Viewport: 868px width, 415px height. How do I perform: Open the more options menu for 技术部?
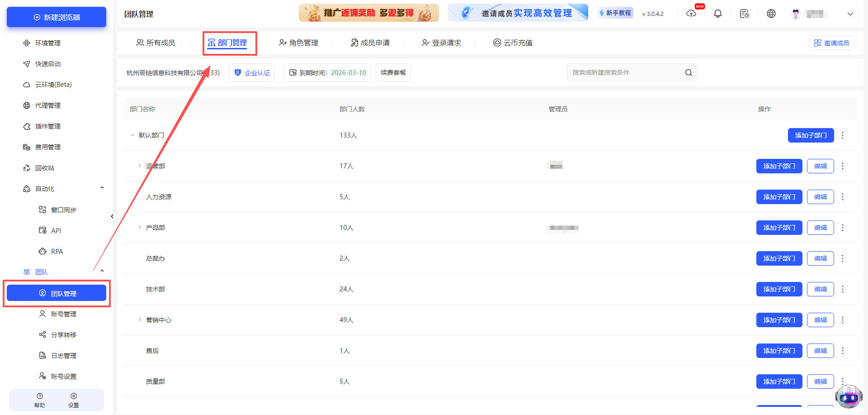pyautogui.click(x=842, y=289)
